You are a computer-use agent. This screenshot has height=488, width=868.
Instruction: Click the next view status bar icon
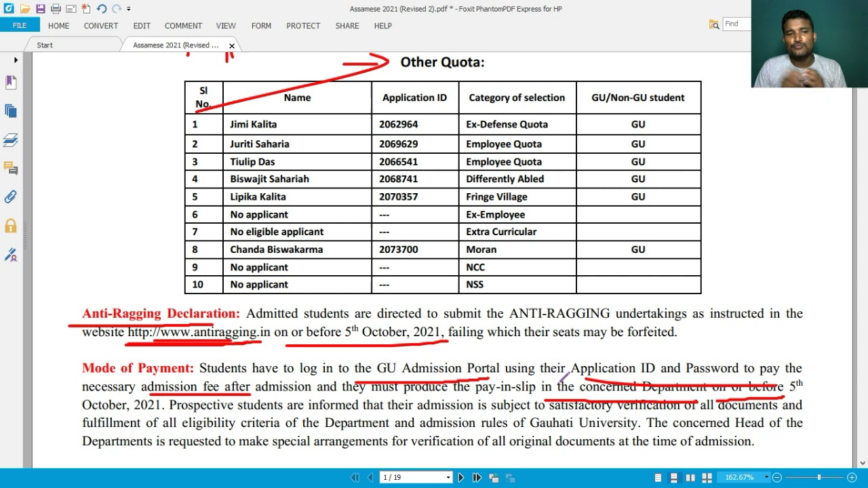tap(510, 478)
